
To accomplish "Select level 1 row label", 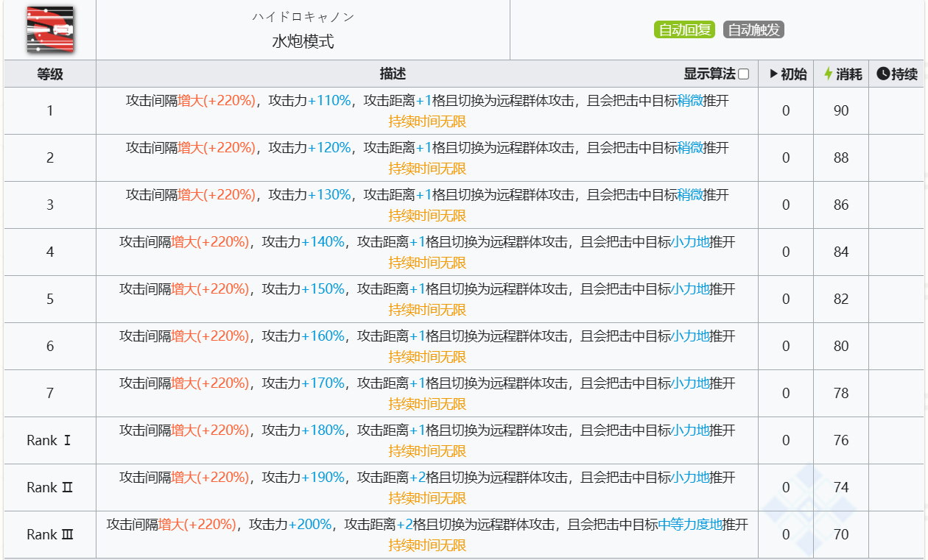I will click(50, 111).
